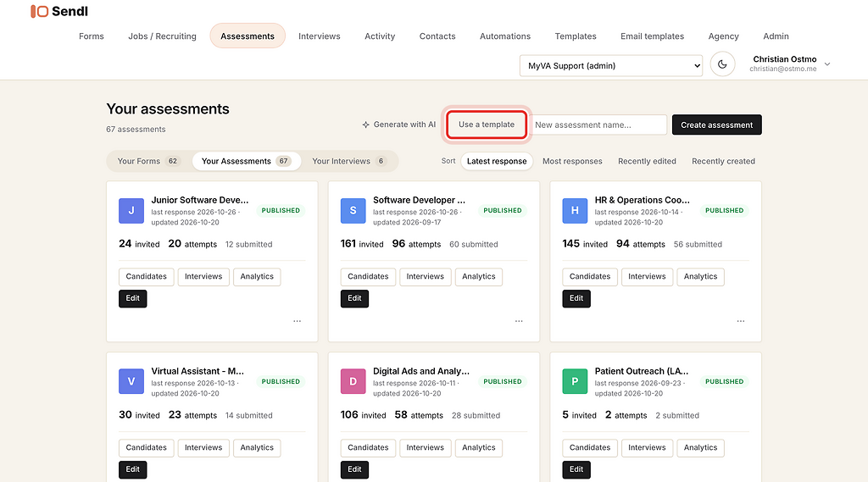Open HR & Operations H avatar

[575, 211]
